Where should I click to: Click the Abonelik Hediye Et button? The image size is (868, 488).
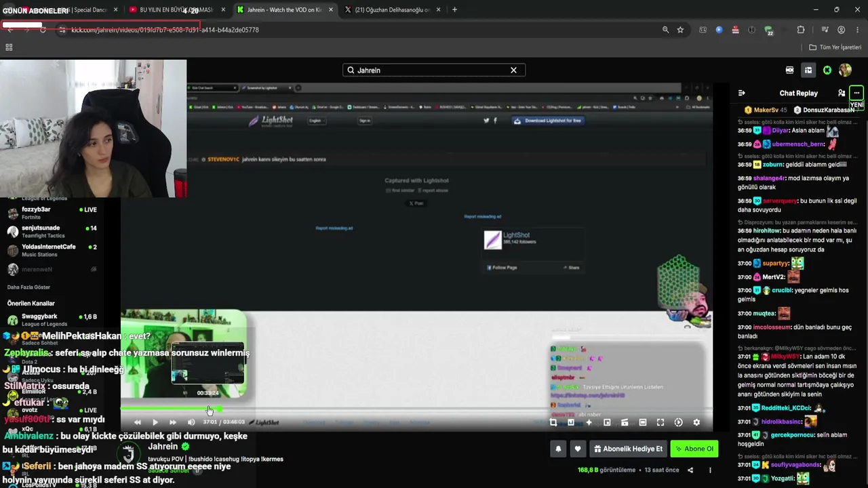(x=628, y=449)
